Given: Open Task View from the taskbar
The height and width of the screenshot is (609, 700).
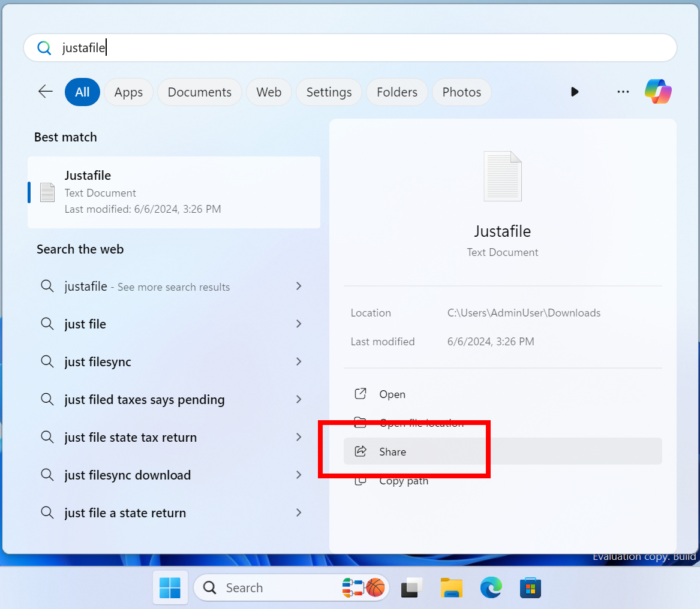Looking at the screenshot, I should [x=411, y=587].
